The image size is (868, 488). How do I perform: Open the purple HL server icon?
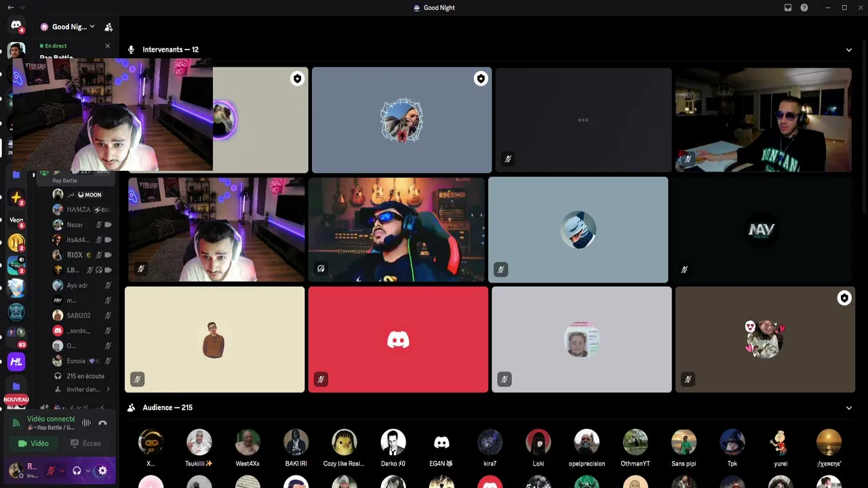[x=16, y=362]
